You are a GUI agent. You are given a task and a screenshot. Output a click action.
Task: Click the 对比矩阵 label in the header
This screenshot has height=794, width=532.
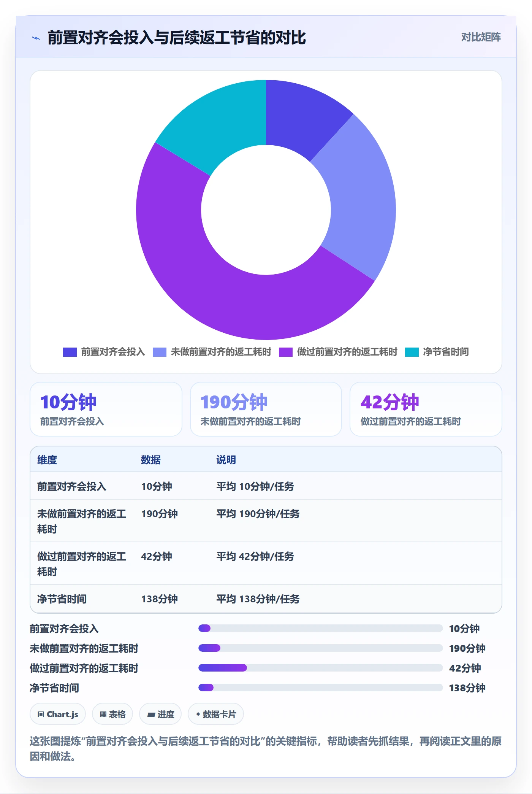(481, 37)
